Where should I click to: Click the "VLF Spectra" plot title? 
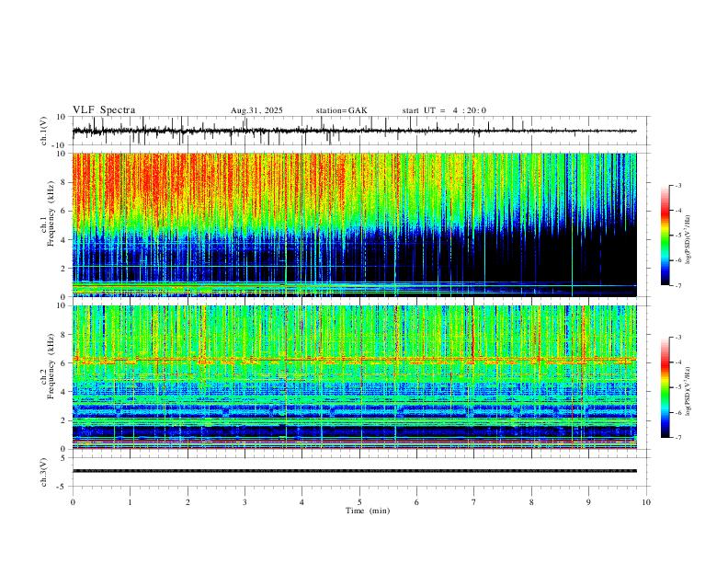104,110
